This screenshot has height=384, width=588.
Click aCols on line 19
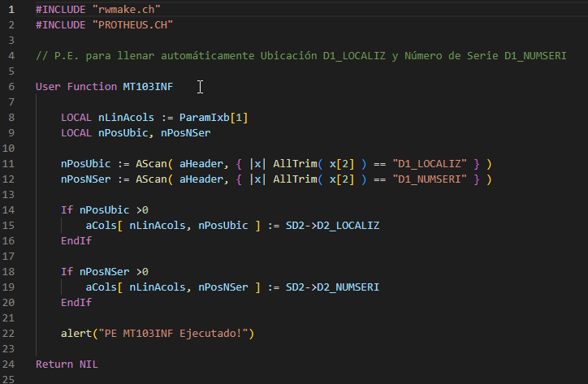(102, 287)
